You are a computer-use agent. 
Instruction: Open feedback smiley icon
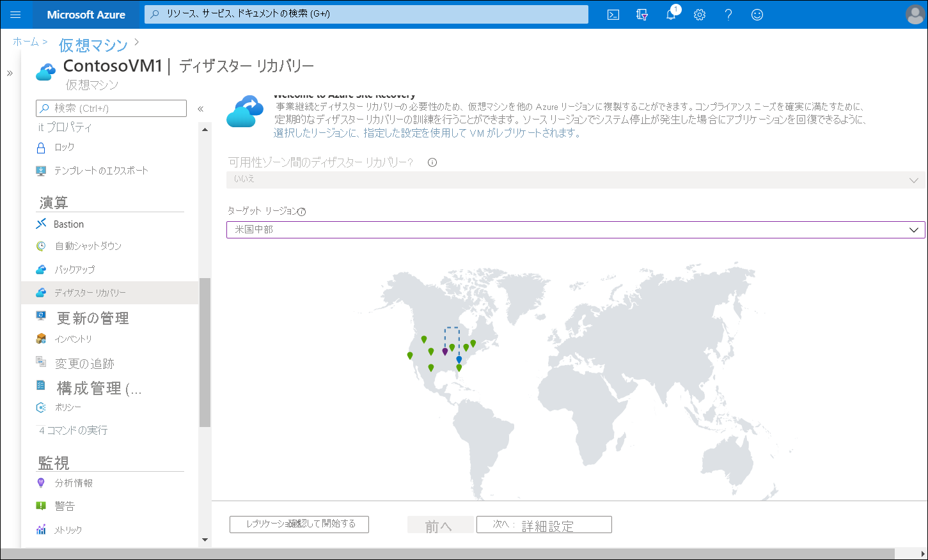757,15
